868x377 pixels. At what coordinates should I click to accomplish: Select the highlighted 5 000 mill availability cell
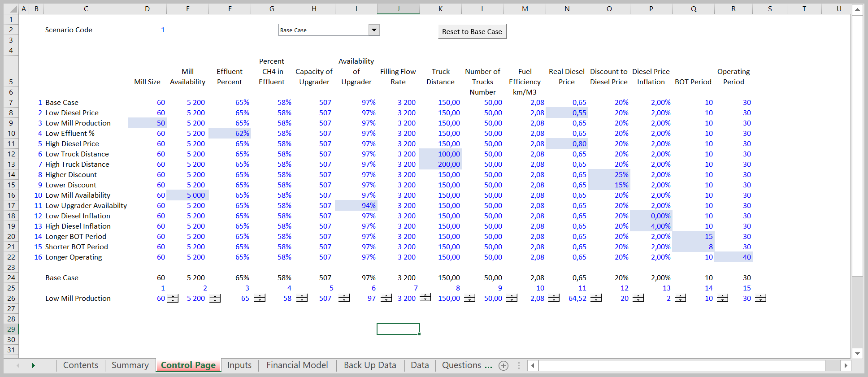pyautogui.click(x=187, y=195)
